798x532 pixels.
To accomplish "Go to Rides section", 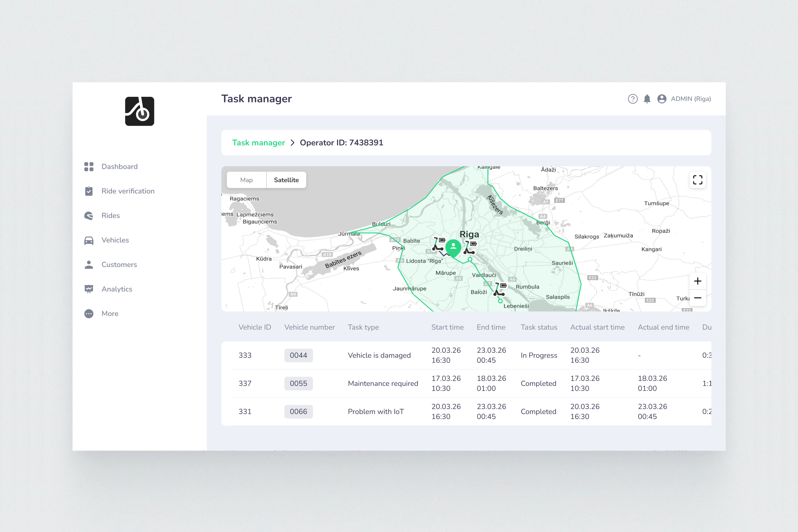I will [x=111, y=216].
